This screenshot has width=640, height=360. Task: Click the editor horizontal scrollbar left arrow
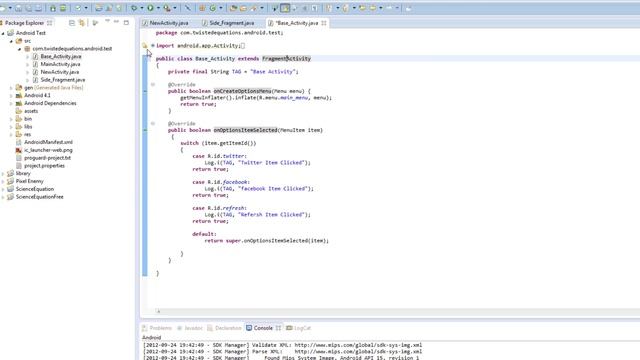click(158, 311)
